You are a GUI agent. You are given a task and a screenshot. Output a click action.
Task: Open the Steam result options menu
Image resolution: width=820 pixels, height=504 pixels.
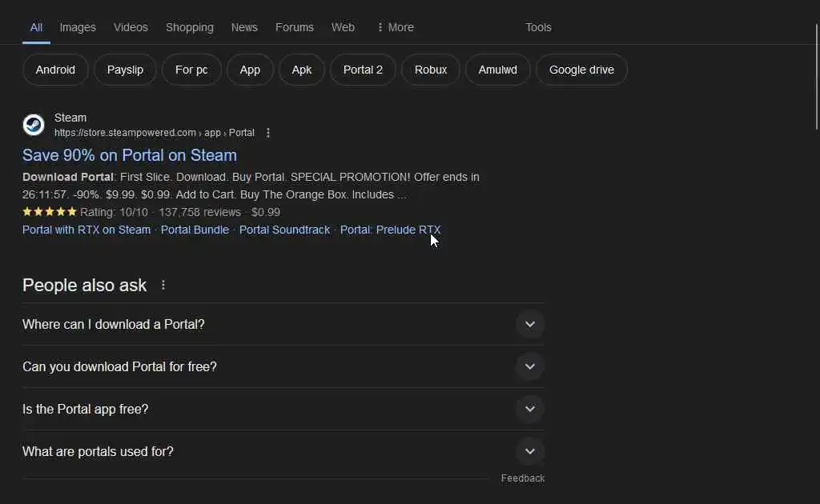point(268,133)
